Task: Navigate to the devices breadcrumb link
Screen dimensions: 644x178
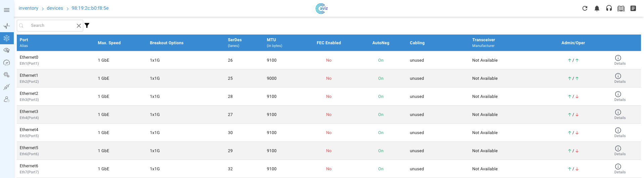Action: (55, 8)
